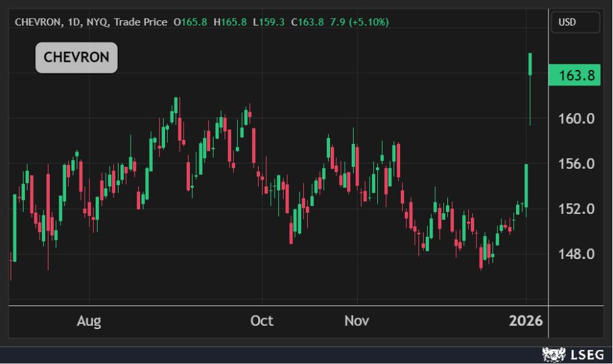Screen dimensions: 613x364
Task: Click the low value L159.3
Action: coord(269,22)
